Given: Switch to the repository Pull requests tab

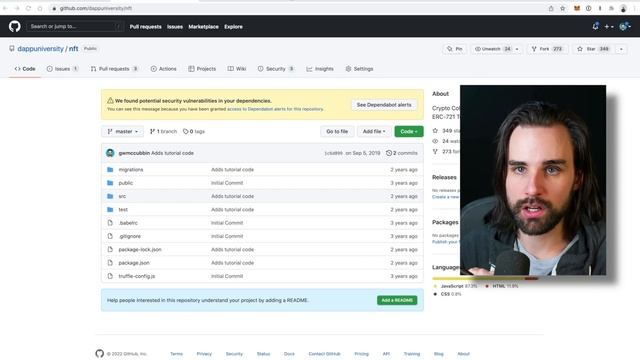Looking at the screenshot, I should (x=114, y=69).
